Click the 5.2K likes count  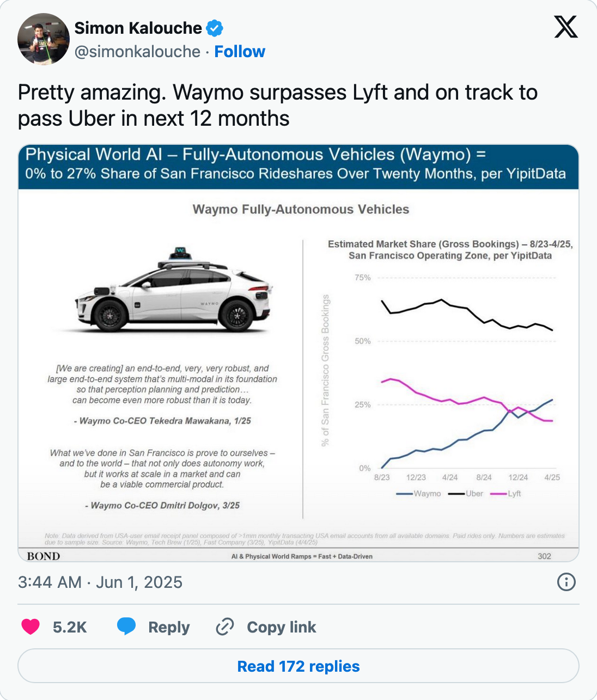pos(70,627)
